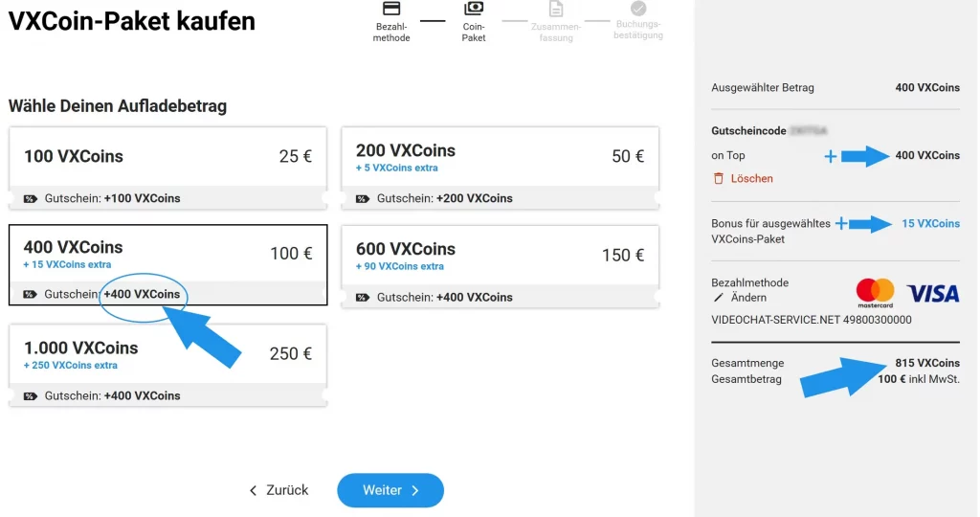Select the 200 VXCoins package for 50 €
The width and height of the screenshot is (980, 517).
pyautogui.click(x=500, y=168)
